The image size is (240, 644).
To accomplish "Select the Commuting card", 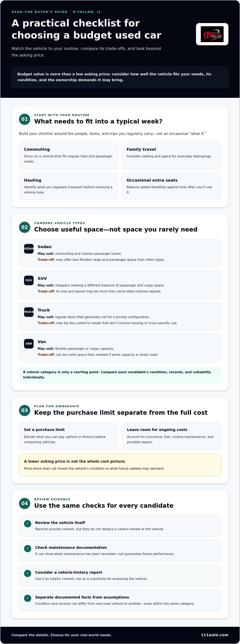I will 69,155.
